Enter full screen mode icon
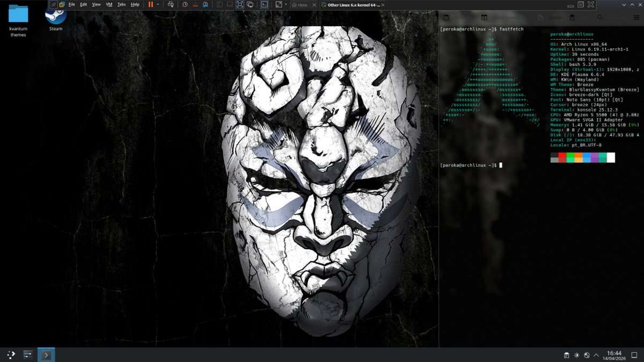This screenshot has height=362, width=644. [240, 4]
